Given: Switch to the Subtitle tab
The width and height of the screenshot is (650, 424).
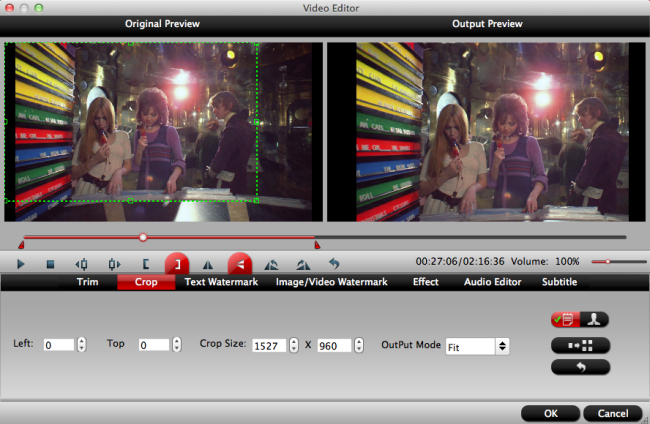Looking at the screenshot, I should [559, 282].
